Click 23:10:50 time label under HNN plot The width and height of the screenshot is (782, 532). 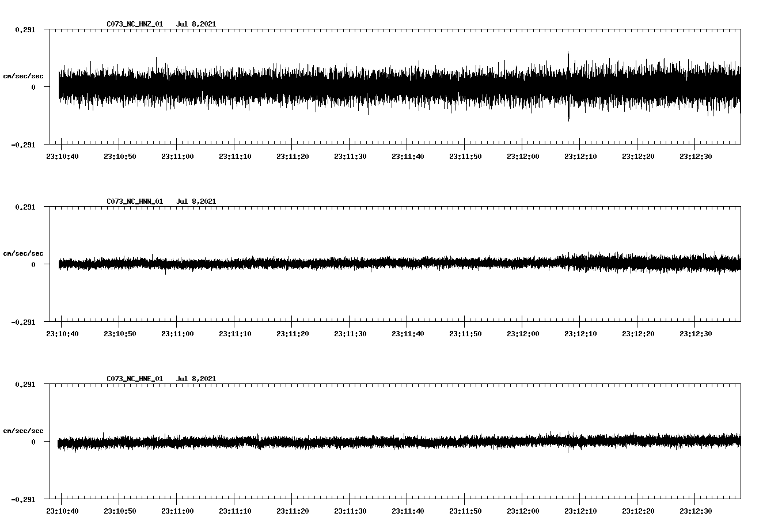(x=119, y=333)
